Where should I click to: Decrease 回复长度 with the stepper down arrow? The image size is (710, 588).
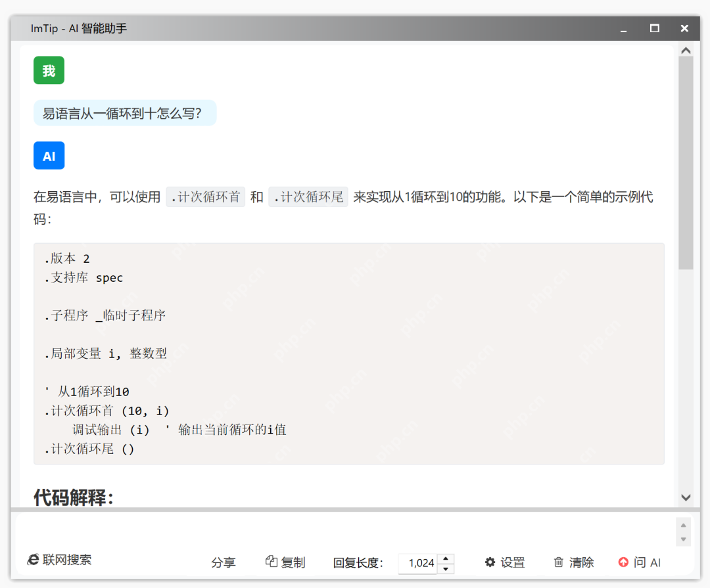coord(446,568)
